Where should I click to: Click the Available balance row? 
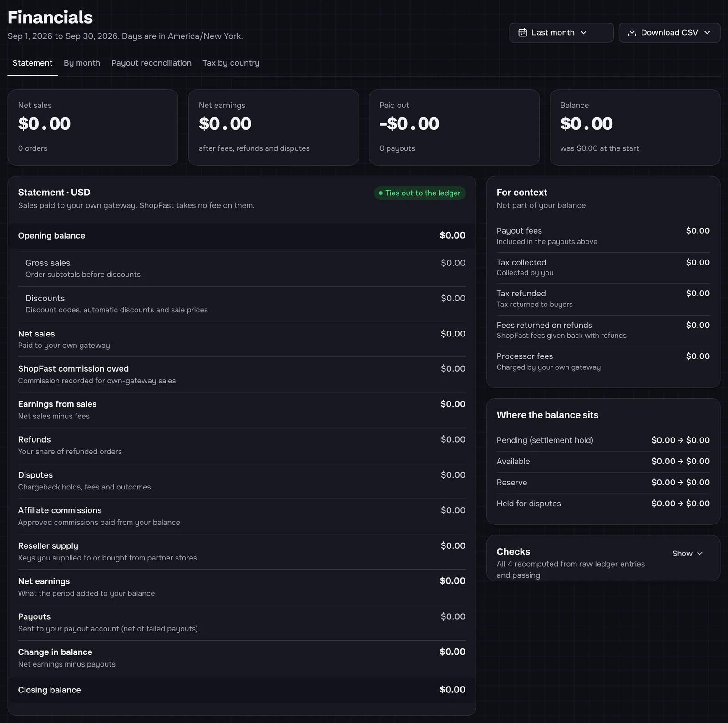603,461
